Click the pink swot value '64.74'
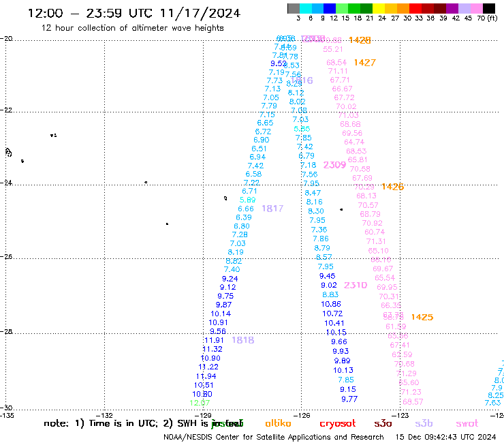This screenshot has height=443, width=504. 354,142
